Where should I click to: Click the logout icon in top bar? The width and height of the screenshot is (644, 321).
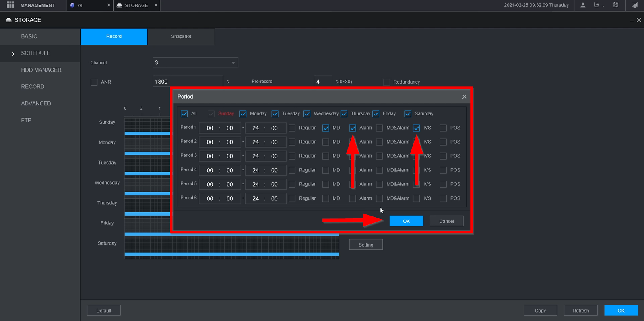597,5
